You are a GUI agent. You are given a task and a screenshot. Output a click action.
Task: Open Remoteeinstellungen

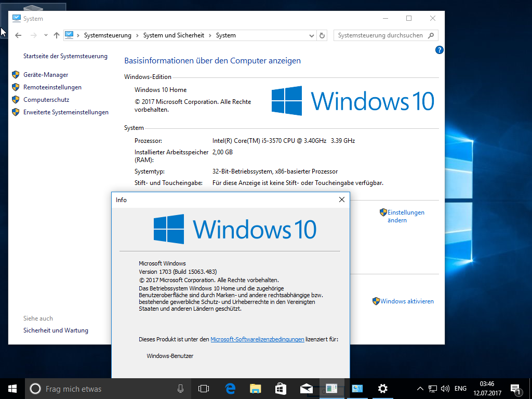point(52,87)
